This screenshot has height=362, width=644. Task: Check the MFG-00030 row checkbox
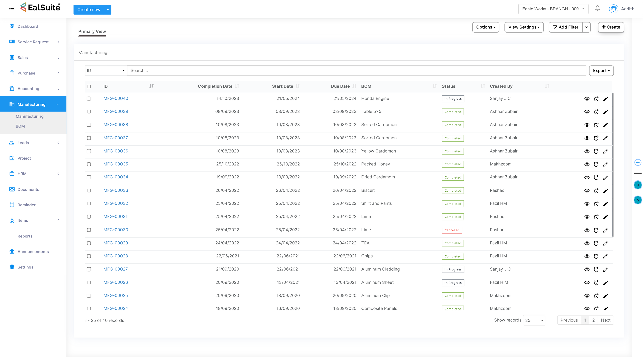pos(89,230)
